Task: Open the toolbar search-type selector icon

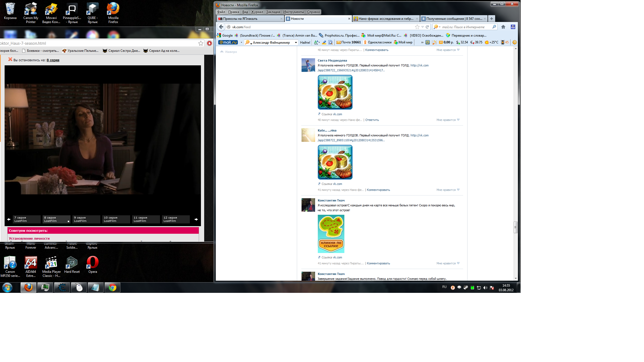Action: click(248, 42)
